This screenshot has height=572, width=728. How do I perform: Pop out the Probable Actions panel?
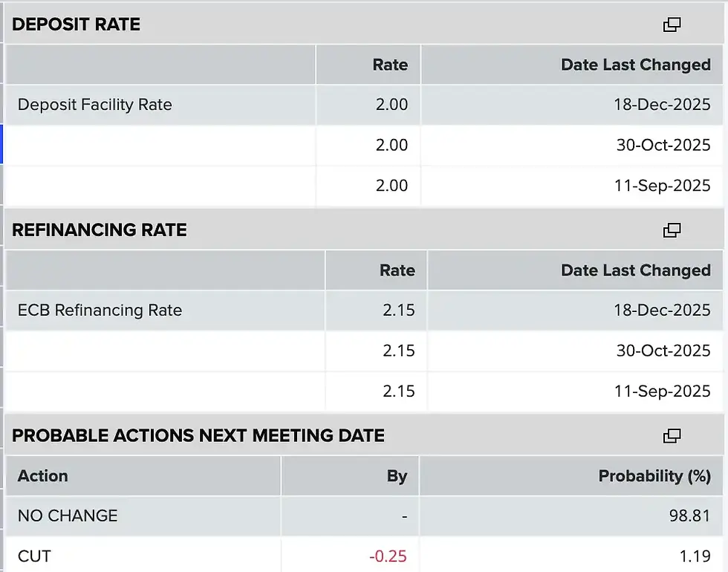672,435
